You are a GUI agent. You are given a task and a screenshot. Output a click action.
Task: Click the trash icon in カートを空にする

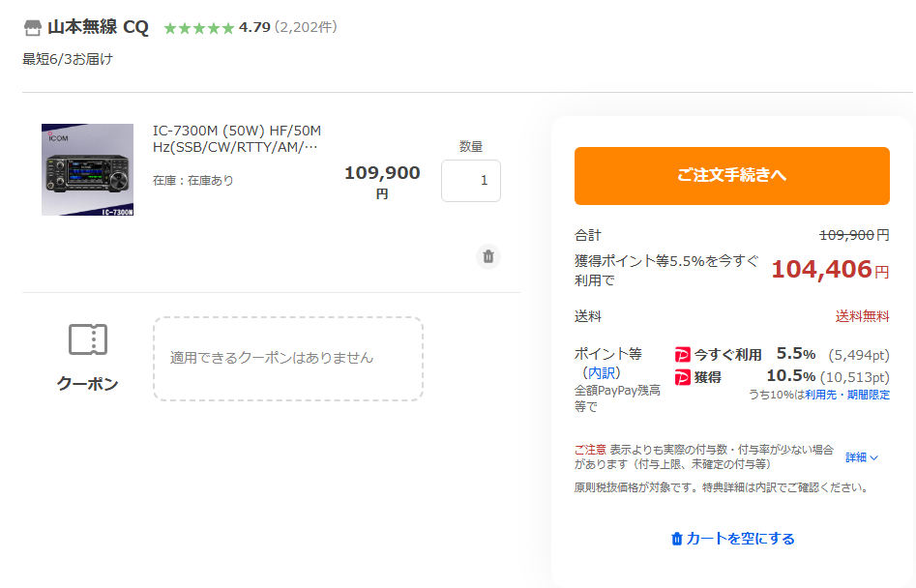[676, 539]
